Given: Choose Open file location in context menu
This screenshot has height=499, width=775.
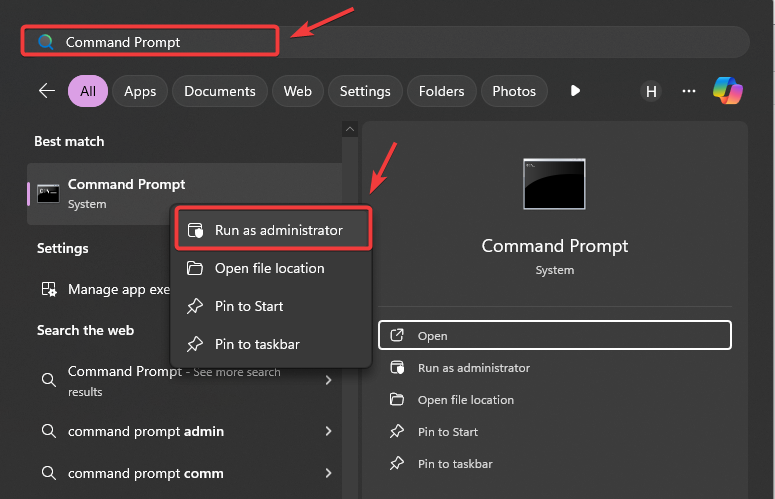Looking at the screenshot, I should click(x=269, y=268).
